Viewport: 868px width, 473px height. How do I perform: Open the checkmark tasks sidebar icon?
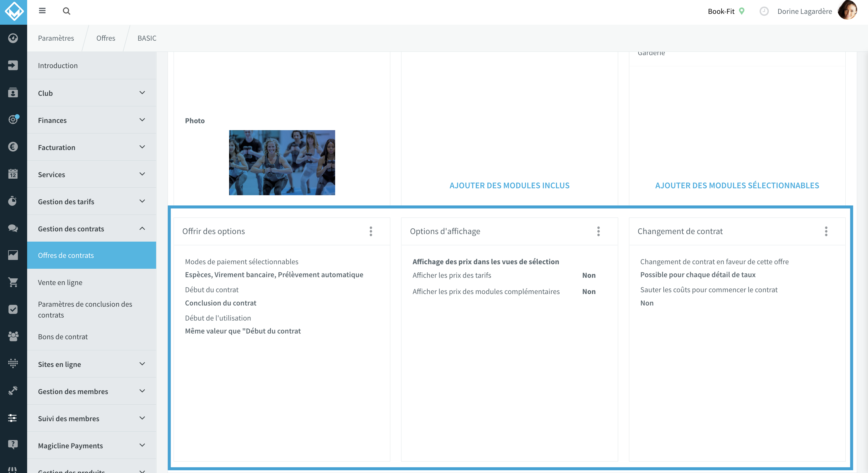[13, 309]
